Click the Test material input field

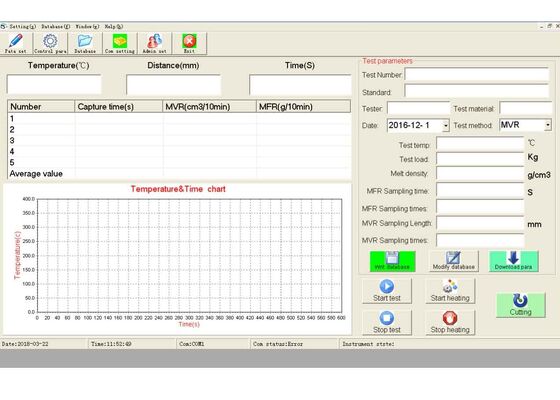coord(526,108)
